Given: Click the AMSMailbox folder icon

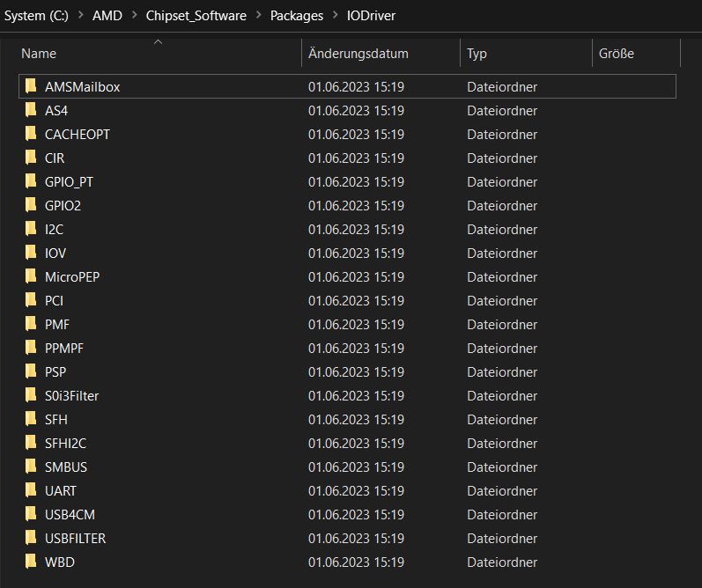Looking at the screenshot, I should click(31, 86).
